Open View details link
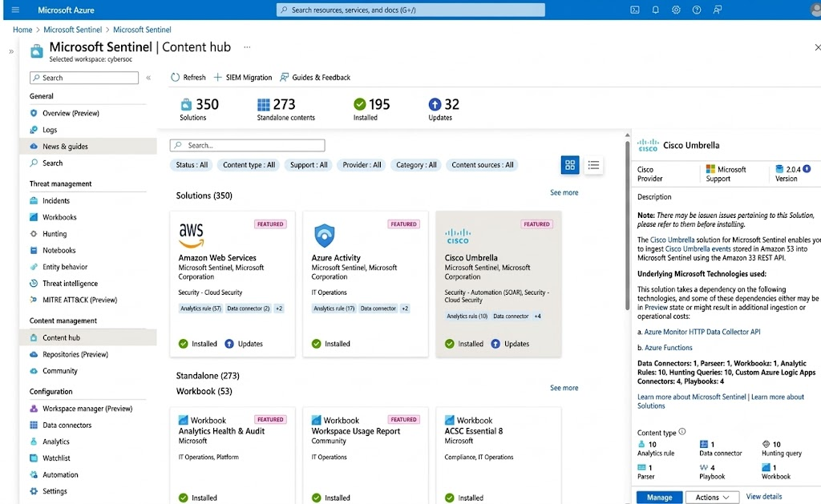Screen dimensions: 821x504 763,496
